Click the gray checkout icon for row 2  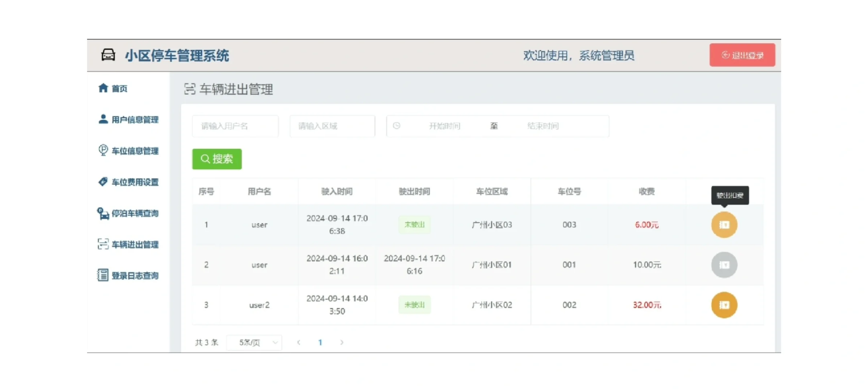(x=724, y=265)
